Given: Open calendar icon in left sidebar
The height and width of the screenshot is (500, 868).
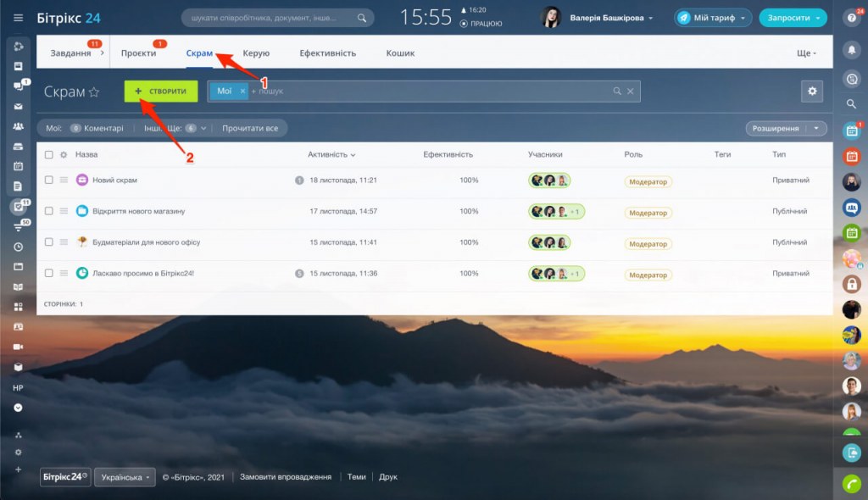Looking at the screenshot, I should [19, 165].
